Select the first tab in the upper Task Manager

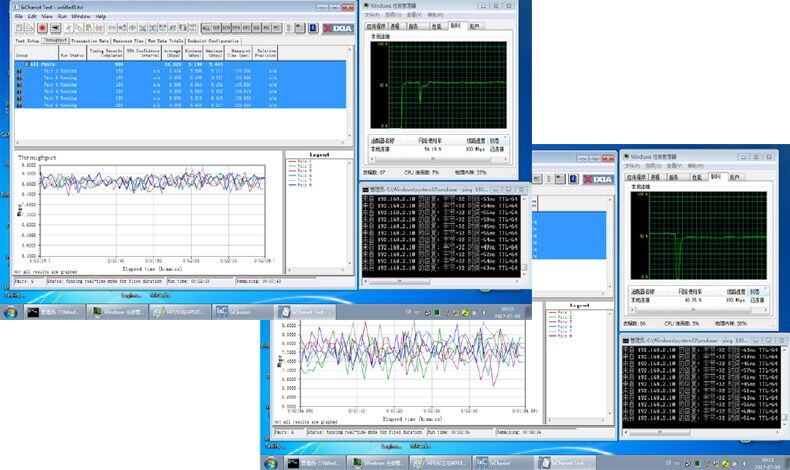376,26
